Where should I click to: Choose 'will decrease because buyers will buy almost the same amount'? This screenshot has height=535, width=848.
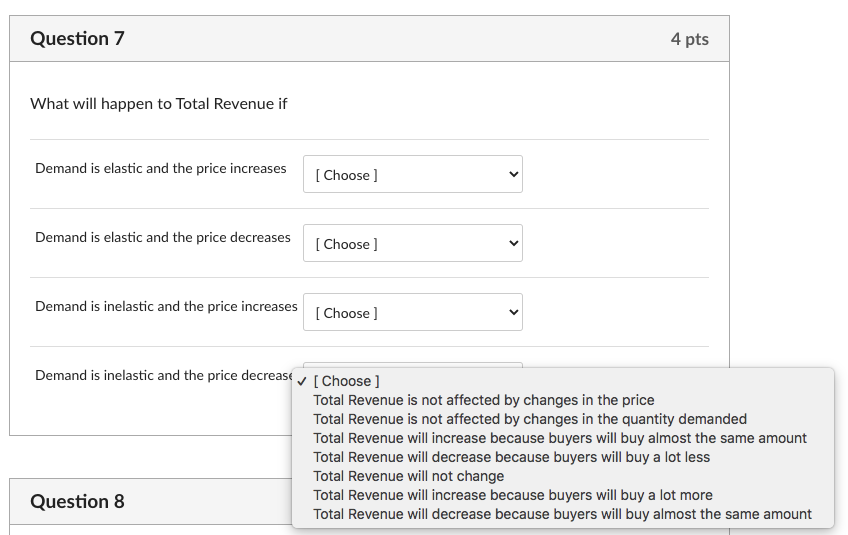pyautogui.click(x=562, y=514)
